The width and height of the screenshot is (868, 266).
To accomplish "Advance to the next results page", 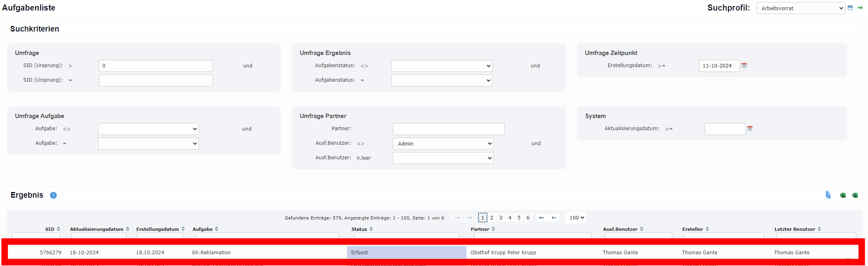I will point(541,218).
